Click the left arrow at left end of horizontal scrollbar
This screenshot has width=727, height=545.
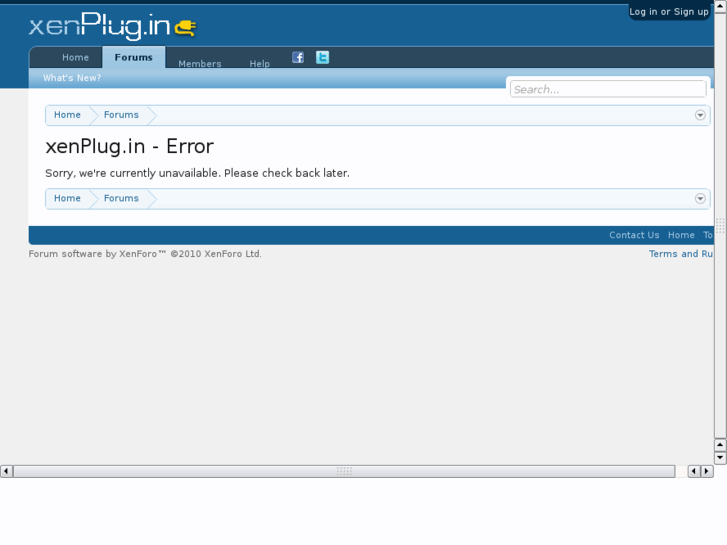[6, 471]
